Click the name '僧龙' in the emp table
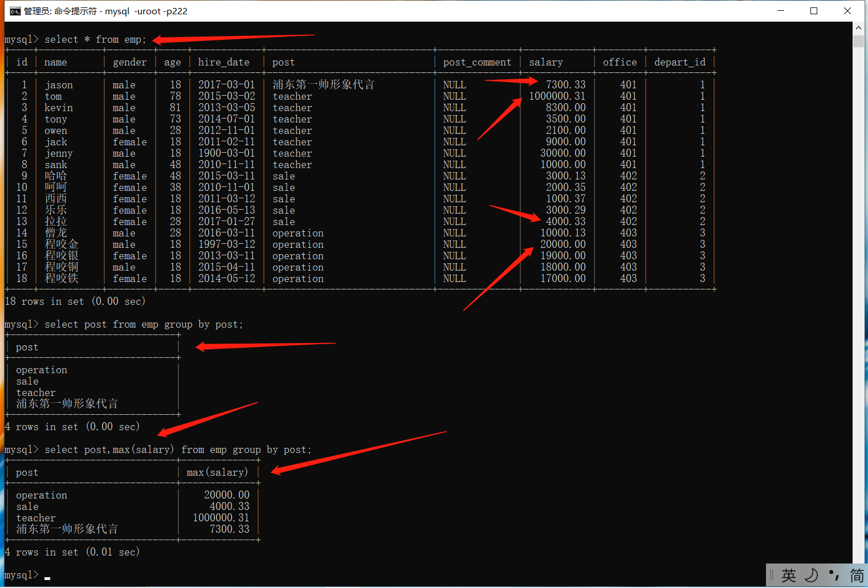Screen dimensions: 868x588 (x=56, y=233)
